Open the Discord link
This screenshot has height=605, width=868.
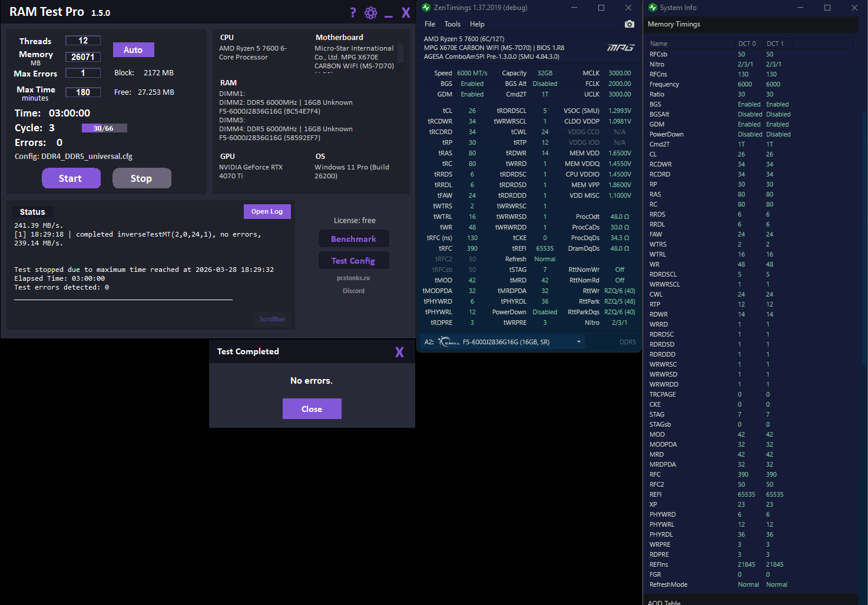pos(353,291)
